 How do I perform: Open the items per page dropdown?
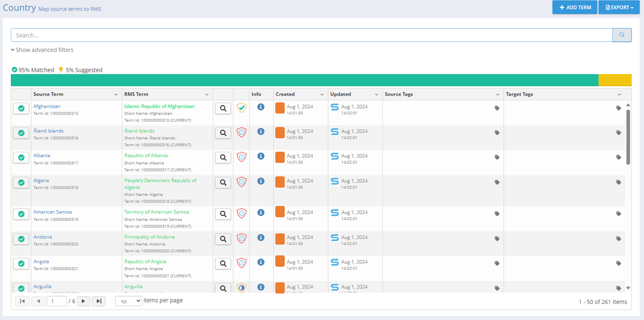[128, 301]
